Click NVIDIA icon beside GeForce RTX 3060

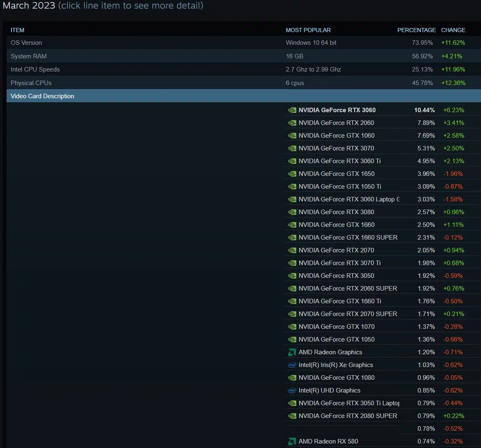click(292, 110)
